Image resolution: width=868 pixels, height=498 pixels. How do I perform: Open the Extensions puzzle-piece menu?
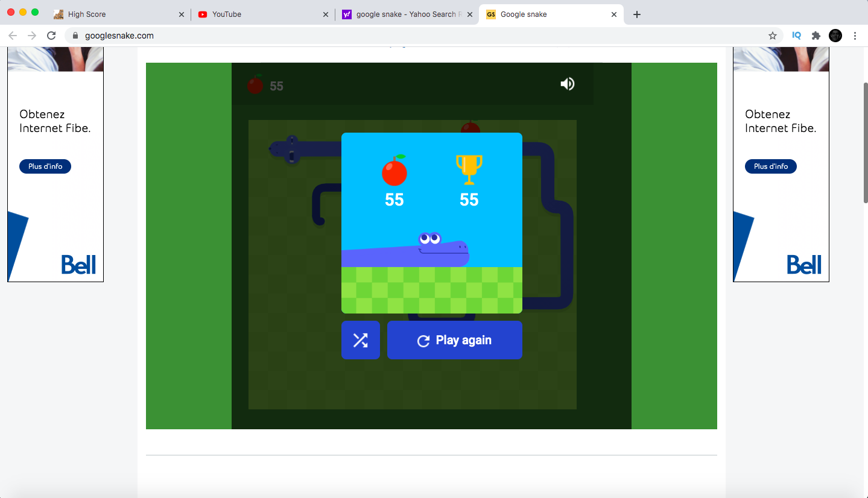(x=816, y=36)
